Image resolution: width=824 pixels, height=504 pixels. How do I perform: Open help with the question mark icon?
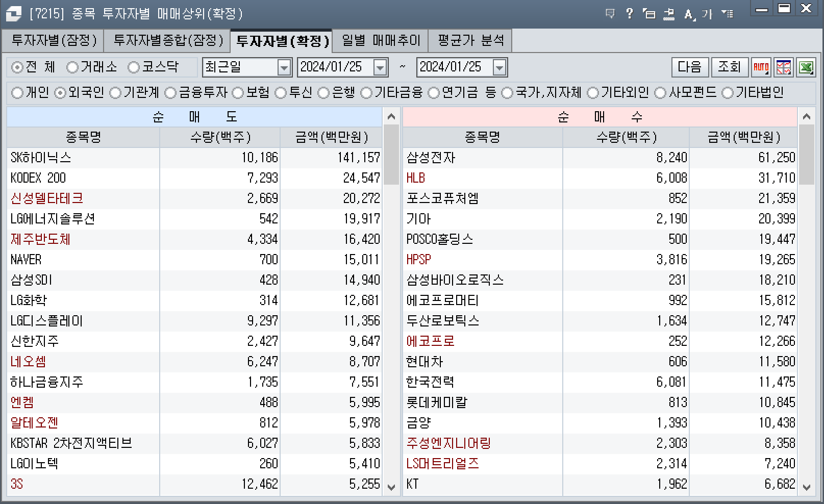629,14
